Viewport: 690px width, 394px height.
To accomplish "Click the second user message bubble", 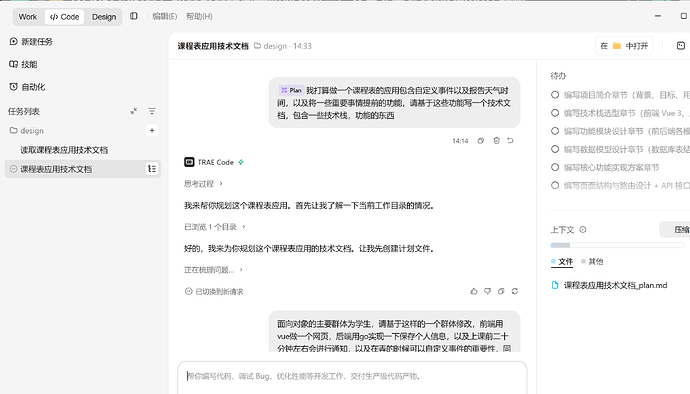I will pyautogui.click(x=394, y=331).
